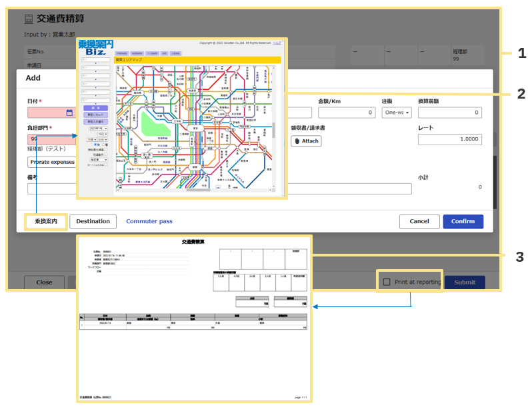Screen dimensions: 532x409
Task: Open the Prorate expenses dropdown
Action: click(52, 162)
